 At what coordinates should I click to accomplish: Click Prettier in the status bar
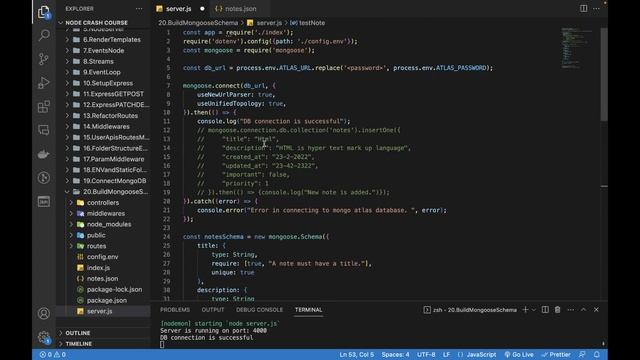[x=556, y=354]
